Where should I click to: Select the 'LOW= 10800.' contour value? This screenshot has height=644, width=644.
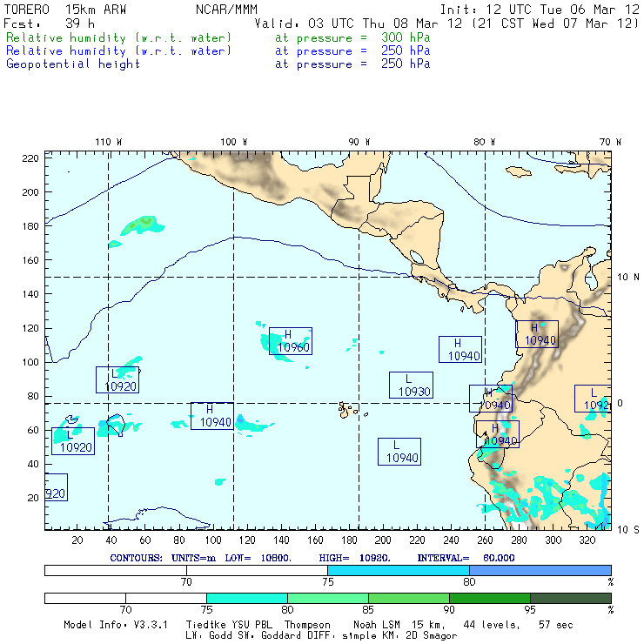[x=258, y=558]
